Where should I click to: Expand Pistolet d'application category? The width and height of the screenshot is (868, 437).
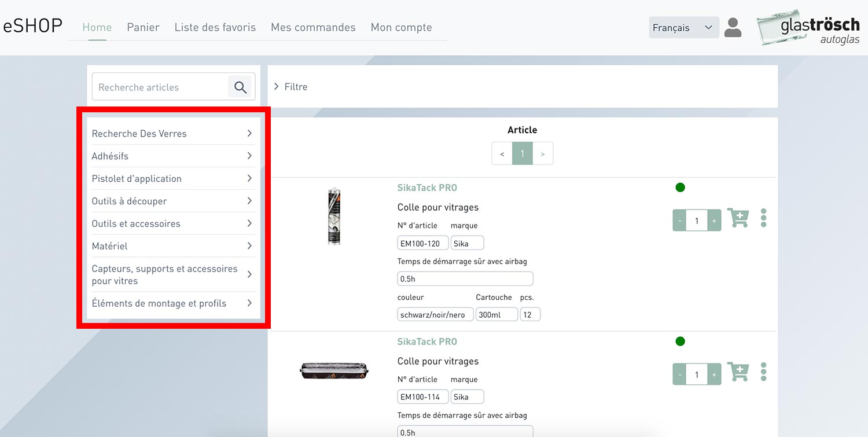[172, 178]
